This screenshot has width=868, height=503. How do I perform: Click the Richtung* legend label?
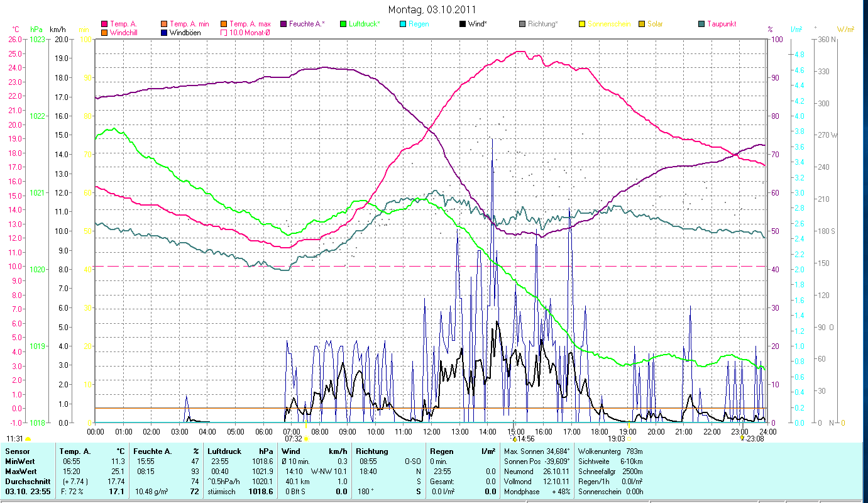click(x=542, y=24)
